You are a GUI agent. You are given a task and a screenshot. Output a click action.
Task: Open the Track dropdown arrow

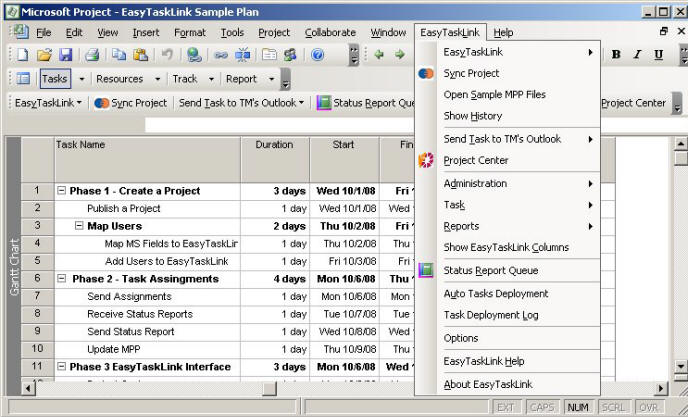tap(211, 79)
